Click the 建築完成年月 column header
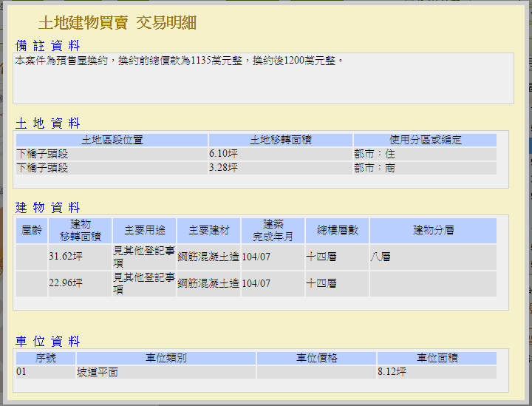Image resolution: width=532 pixels, height=406 pixels. coord(273,231)
